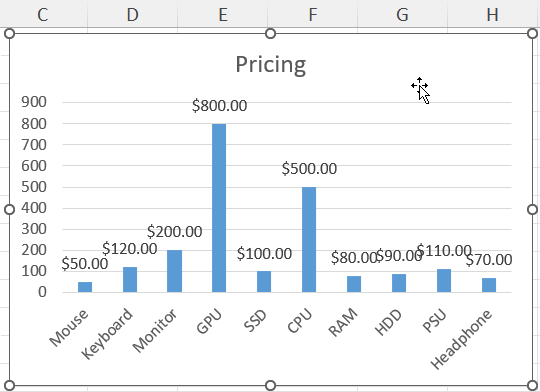Click the $110.00 data label
Screen dimensions: 540x392
pos(444,250)
